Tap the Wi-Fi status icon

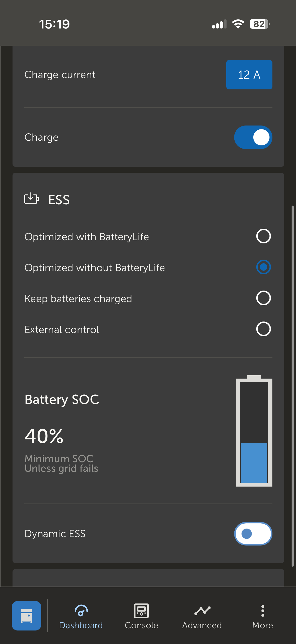click(x=238, y=24)
